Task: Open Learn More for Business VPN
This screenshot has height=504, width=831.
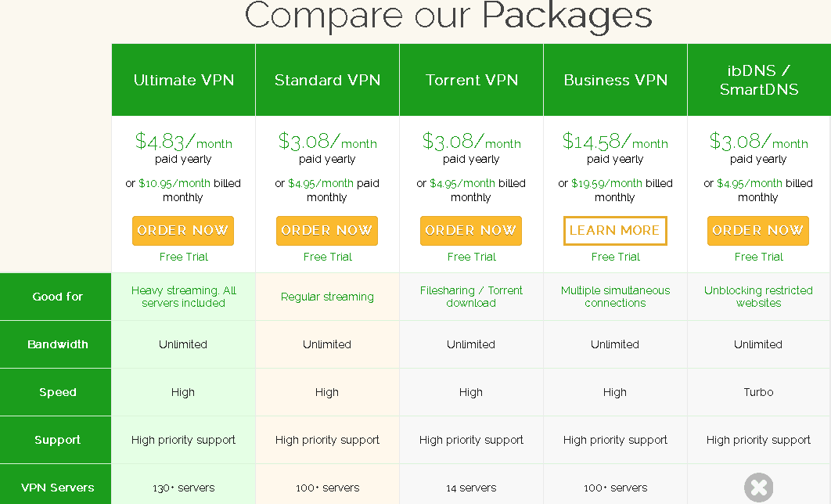Action: [615, 231]
